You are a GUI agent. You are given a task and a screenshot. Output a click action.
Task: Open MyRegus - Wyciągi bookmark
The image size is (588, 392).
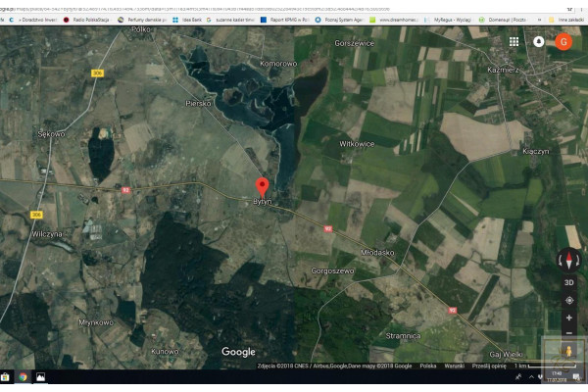point(448,20)
